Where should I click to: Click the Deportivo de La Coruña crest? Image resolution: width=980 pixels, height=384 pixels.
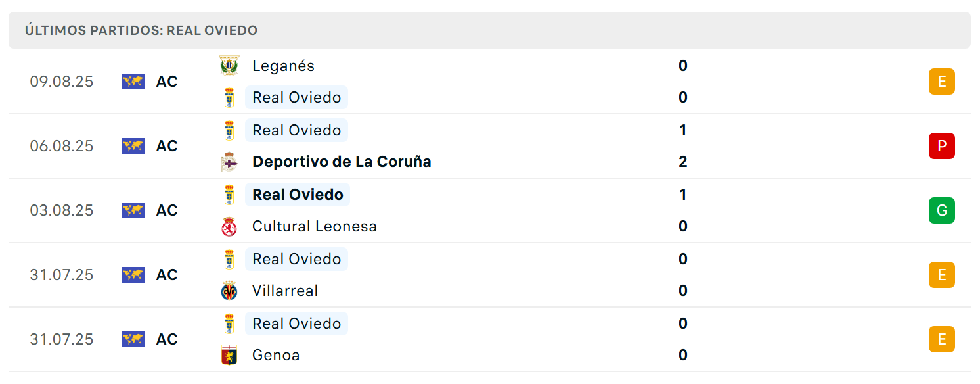click(x=229, y=162)
